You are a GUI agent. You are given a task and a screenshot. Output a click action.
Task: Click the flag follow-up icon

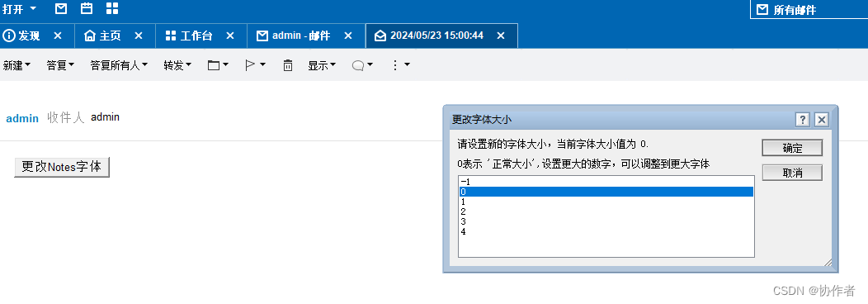tap(255, 65)
